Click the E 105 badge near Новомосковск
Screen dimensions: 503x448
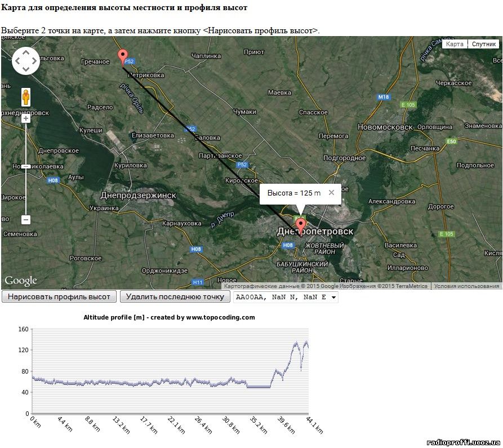tap(408, 105)
